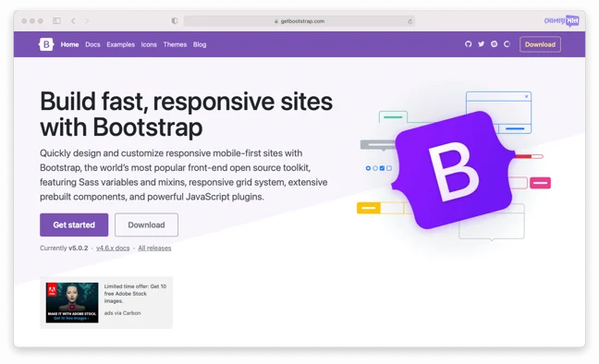Click the outlined Download button in navbar
The image size is (599, 364).
tap(540, 44)
